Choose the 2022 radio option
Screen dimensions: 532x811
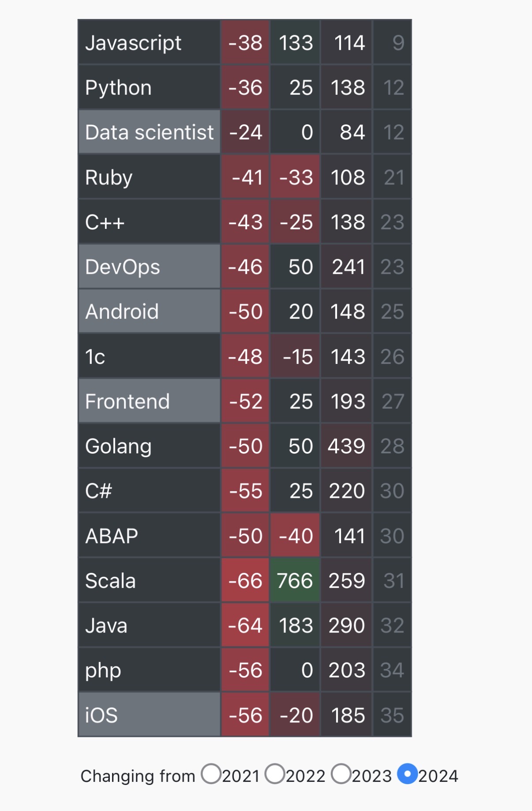click(x=275, y=774)
